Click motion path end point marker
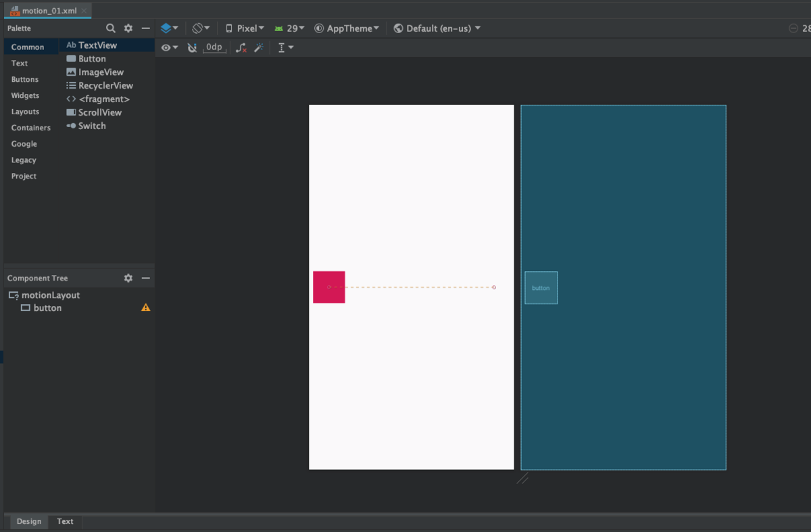This screenshot has width=811, height=532. tap(494, 287)
